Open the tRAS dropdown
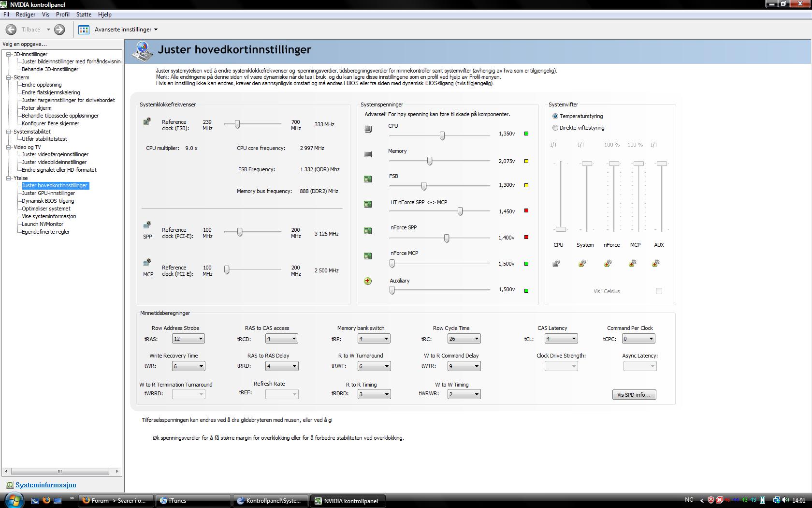 tap(188, 339)
